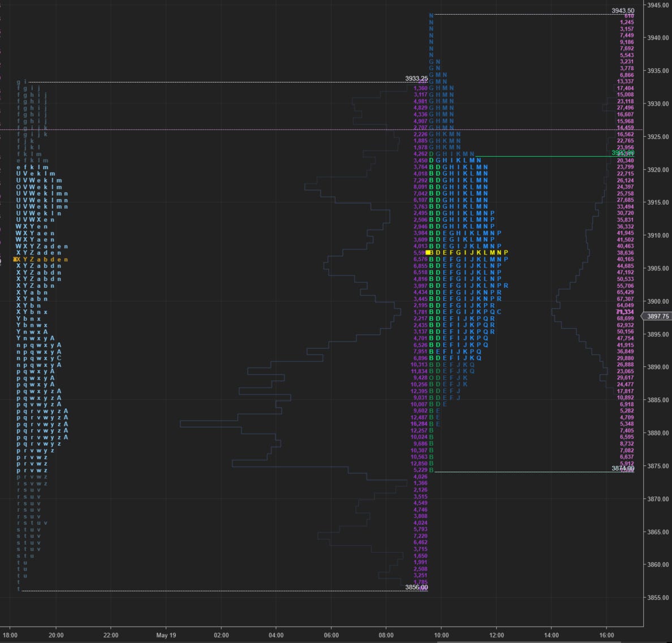The height and width of the screenshot is (643, 672).
Task: Click the 3875.00 price axis label
Action: [658, 465]
